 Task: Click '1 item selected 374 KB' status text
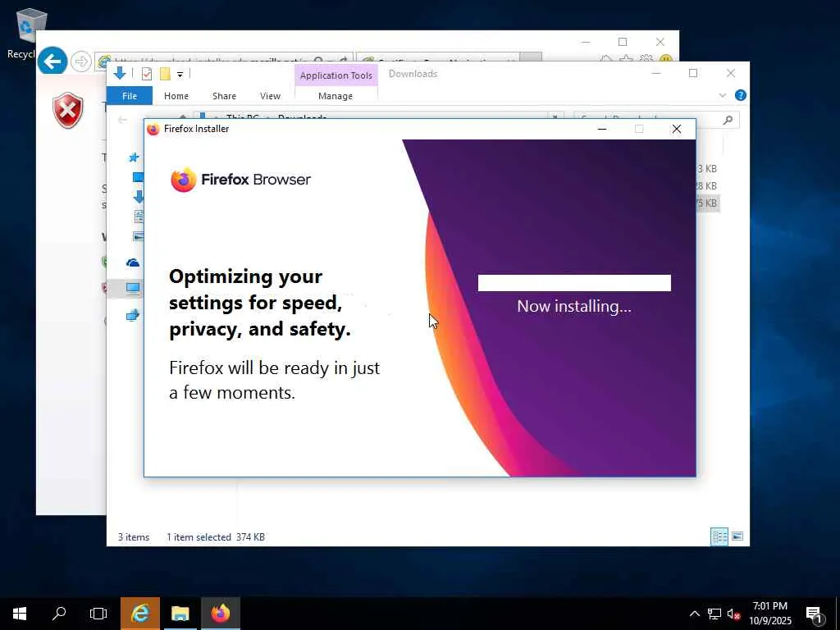click(x=216, y=536)
